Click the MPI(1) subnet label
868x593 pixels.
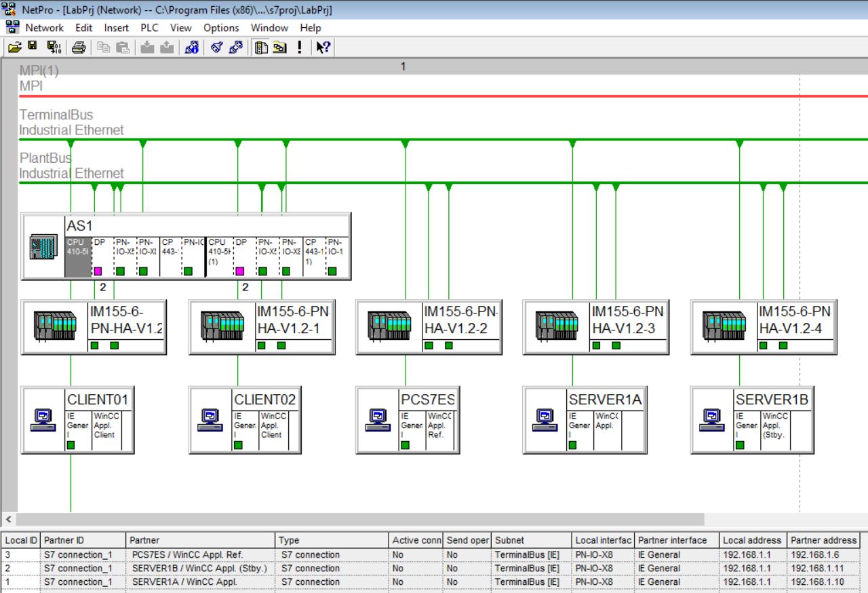[39, 71]
